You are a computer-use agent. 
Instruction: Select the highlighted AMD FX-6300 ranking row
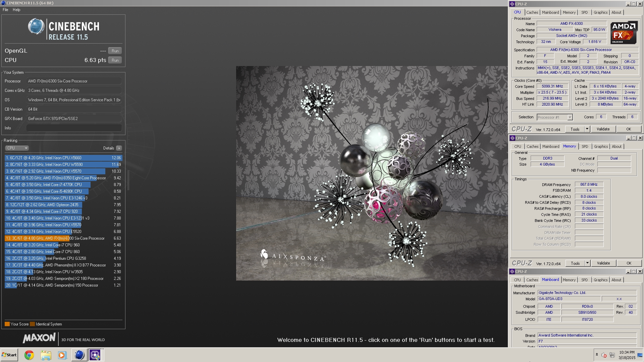63,238
